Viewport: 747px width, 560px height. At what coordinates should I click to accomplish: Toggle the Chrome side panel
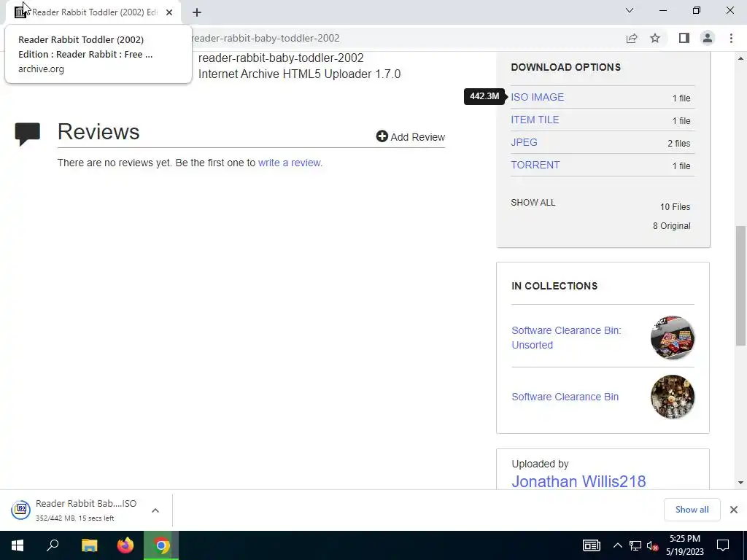(x=684, y=38)
